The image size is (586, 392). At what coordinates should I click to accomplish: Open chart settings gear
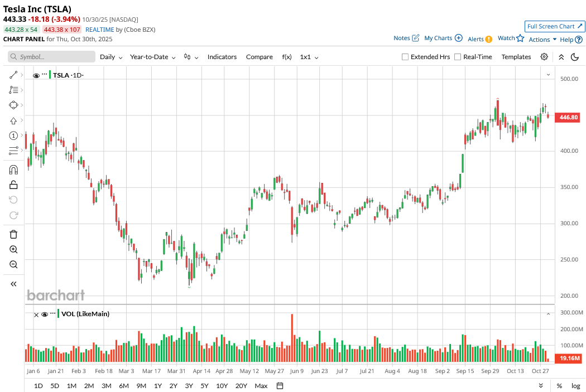click(x=544, y=57)
